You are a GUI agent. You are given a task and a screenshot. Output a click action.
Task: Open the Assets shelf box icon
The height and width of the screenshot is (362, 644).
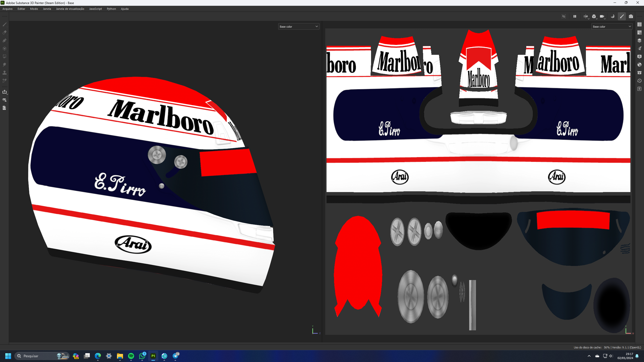(639, 73)
